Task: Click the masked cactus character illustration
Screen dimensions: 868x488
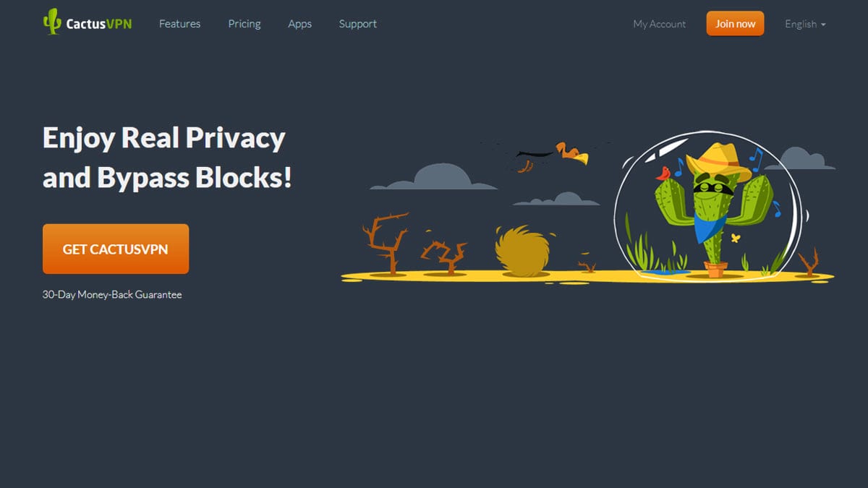Action: (713, 211)
